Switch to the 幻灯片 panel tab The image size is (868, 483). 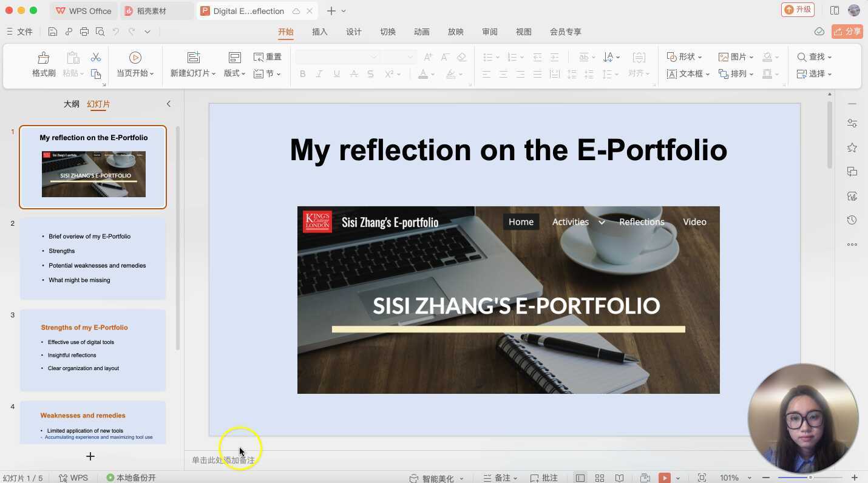click(98, 104)
